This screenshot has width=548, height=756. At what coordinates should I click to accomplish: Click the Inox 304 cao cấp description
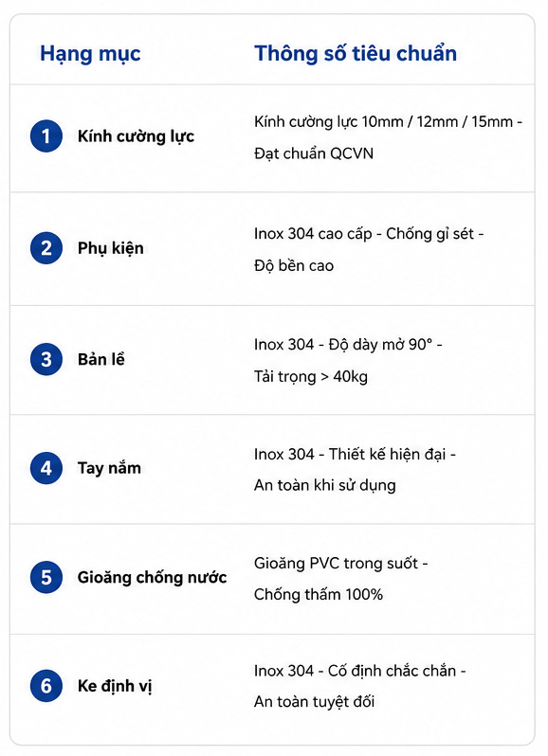tap(313, 234)
